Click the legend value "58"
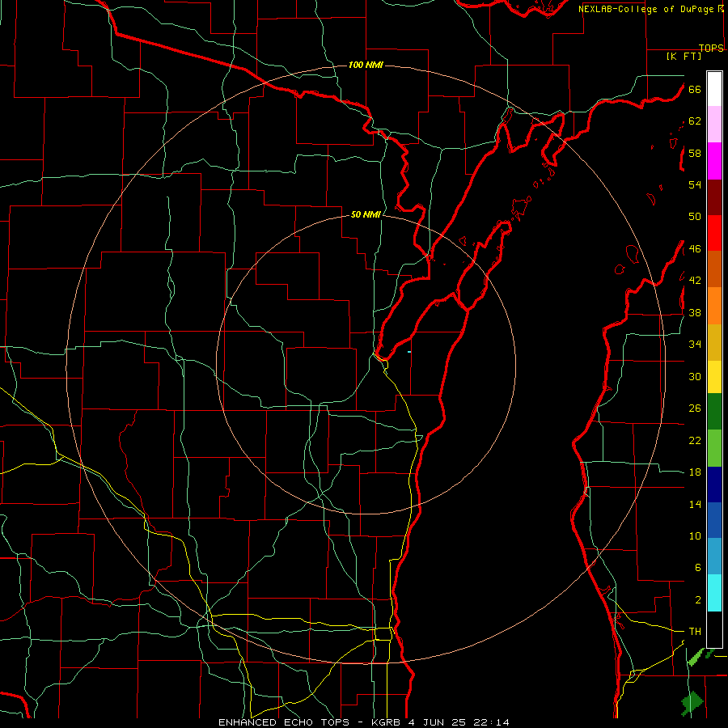 (x=695, y=153)
